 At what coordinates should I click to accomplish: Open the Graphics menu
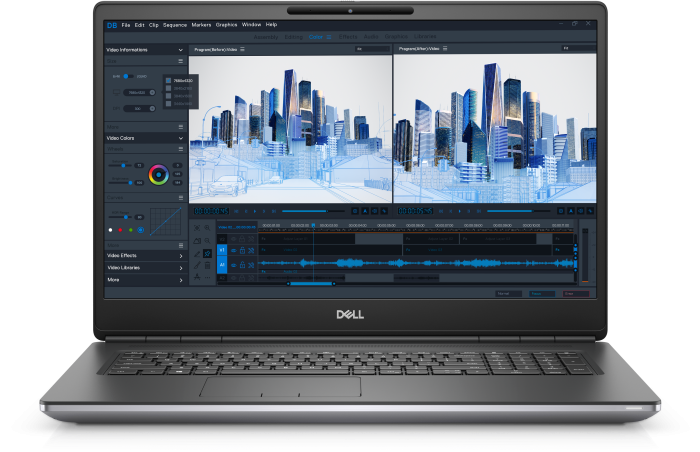coord(227,25)
